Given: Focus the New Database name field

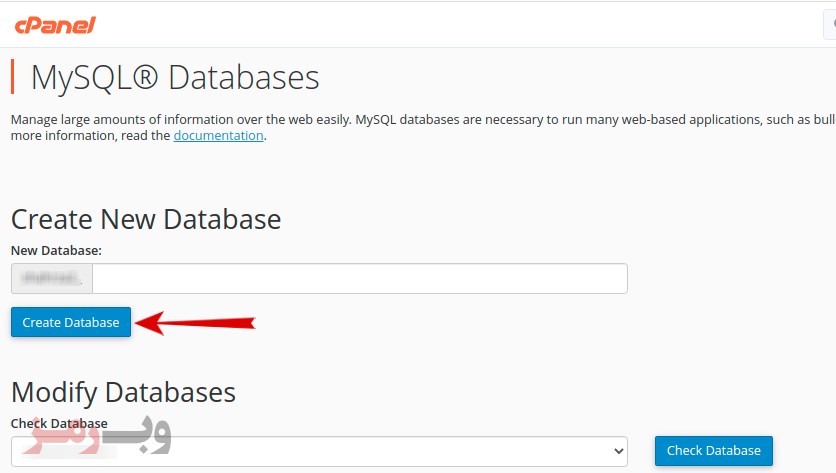Looking at the screenshot, I should click(360, 278).
